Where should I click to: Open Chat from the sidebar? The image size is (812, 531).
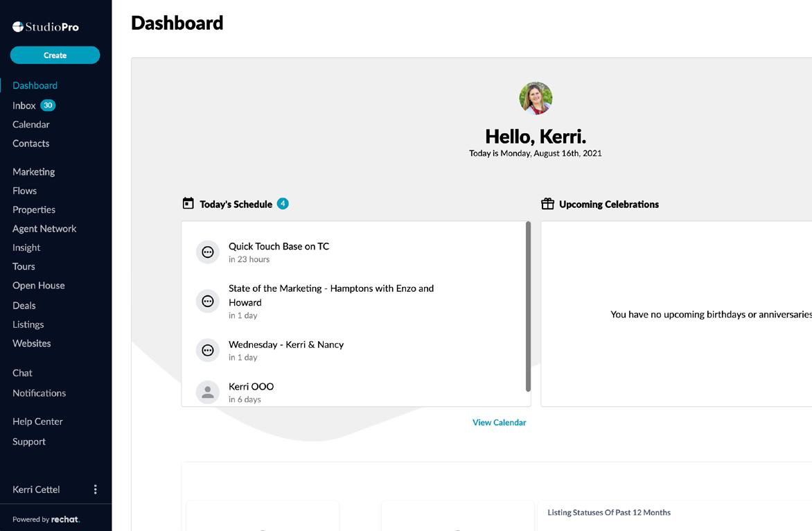(22, 373)
